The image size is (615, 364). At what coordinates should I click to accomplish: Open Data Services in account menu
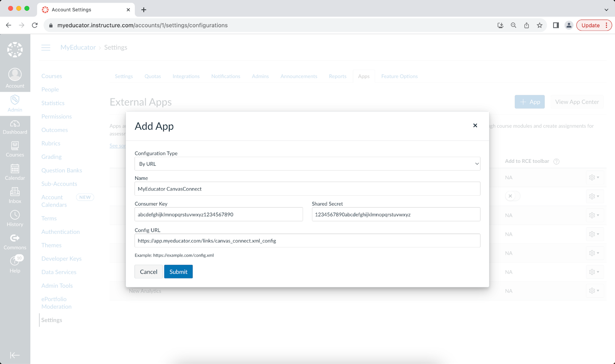click(59, 272)
